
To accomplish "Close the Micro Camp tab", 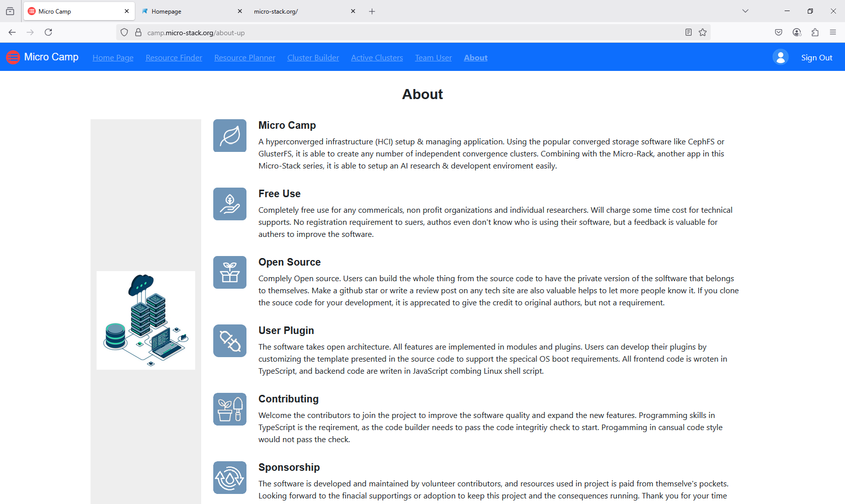I will coord(127,11).
